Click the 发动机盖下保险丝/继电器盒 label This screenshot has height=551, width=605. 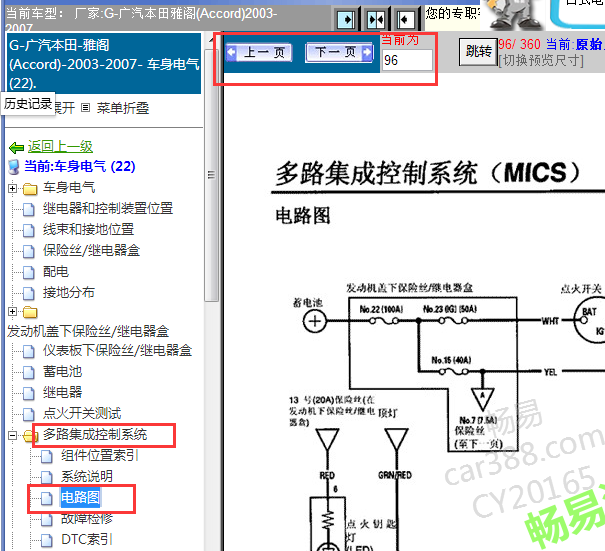click(88, 331)
